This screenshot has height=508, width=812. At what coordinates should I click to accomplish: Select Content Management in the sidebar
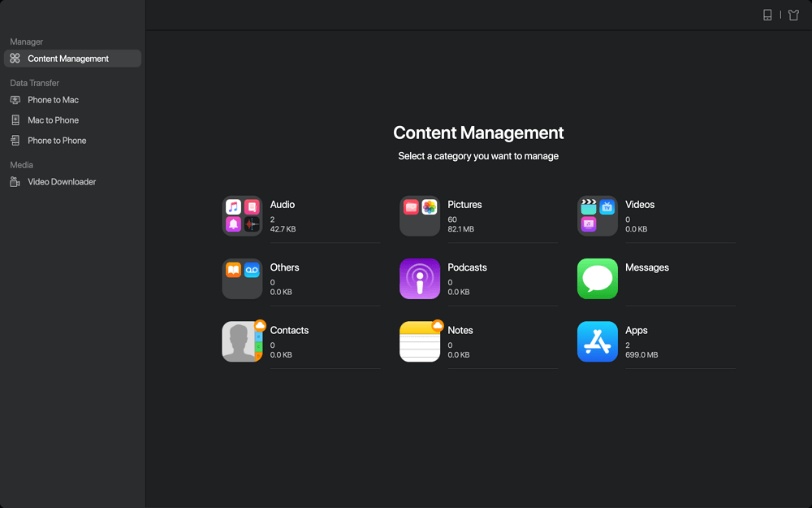pyautogui.click(x=72, y=59)
